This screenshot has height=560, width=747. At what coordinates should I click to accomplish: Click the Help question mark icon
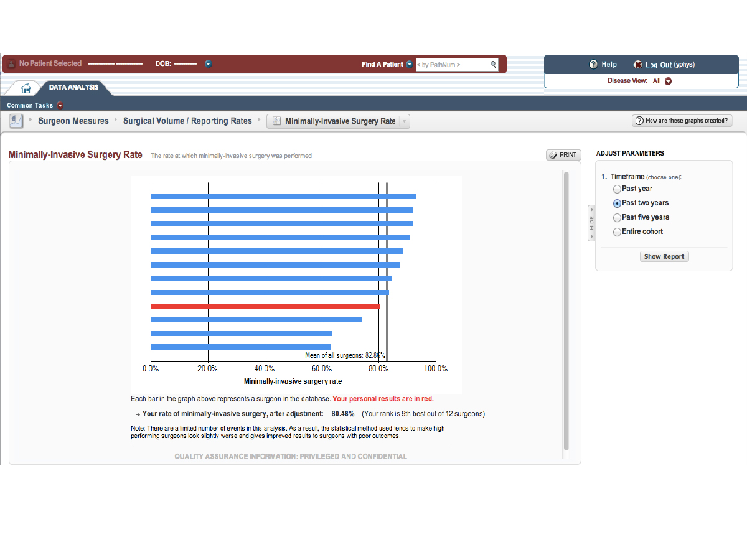593,65
